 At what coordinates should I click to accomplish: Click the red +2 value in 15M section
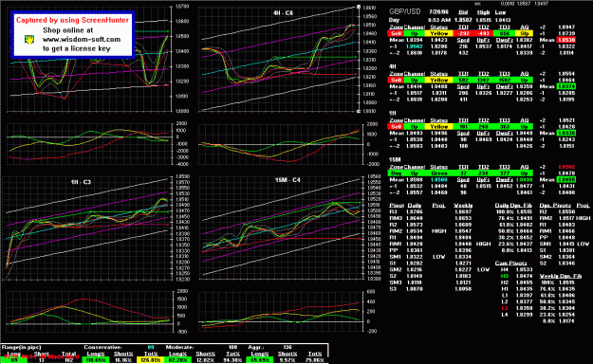[566, 167]
